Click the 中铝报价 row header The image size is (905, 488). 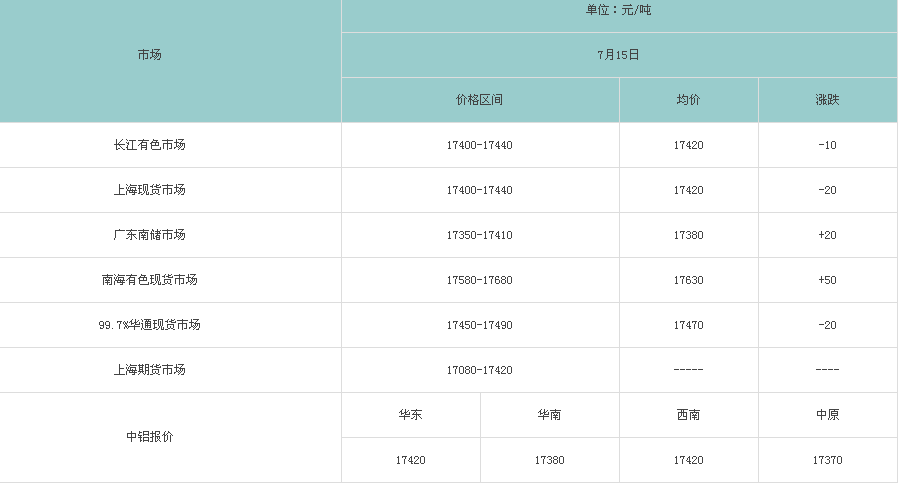coord(149,437)
